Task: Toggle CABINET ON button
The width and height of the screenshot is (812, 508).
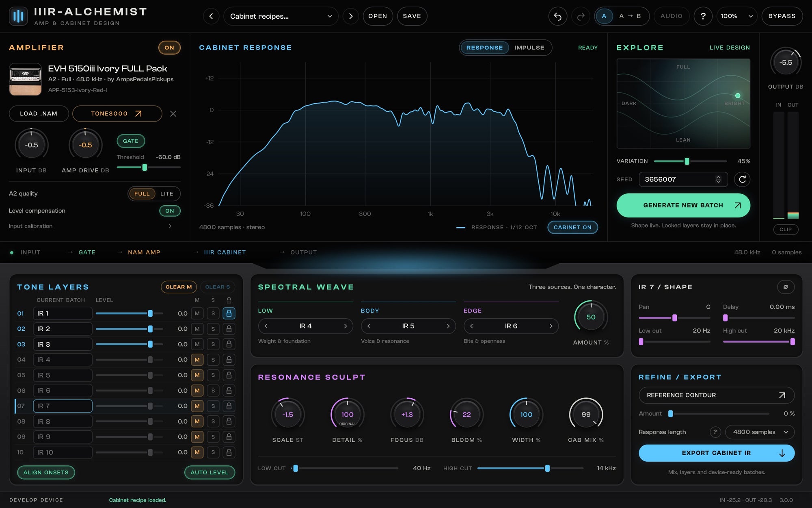Action: tap(572, 227)
